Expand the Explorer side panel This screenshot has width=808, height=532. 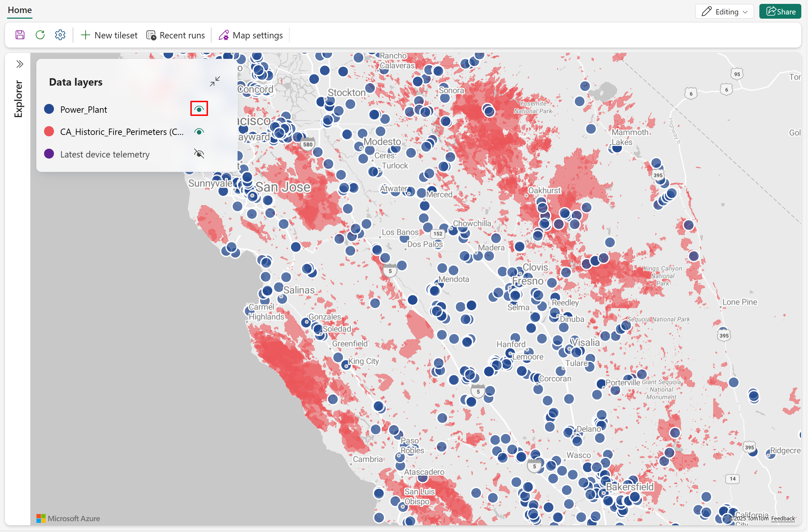(20, 64)
